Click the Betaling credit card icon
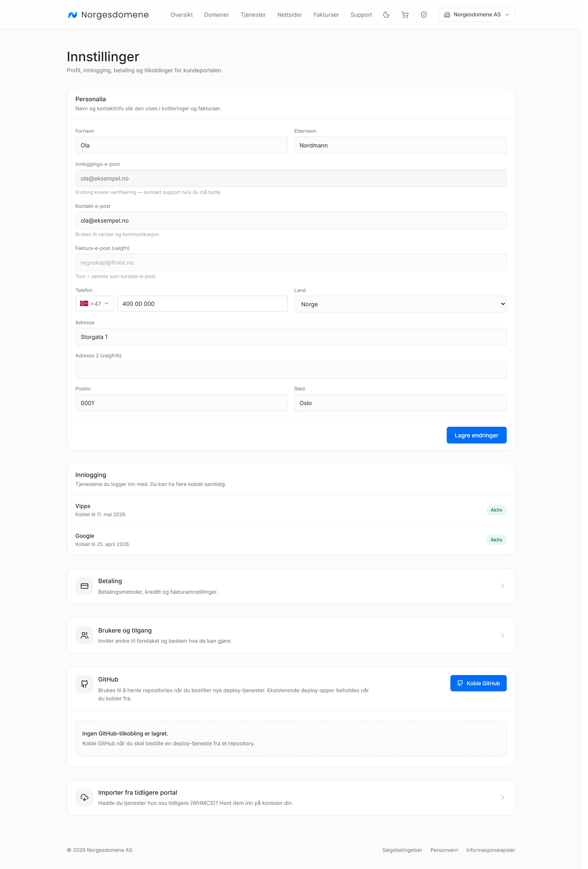 (x=85, y=586)
